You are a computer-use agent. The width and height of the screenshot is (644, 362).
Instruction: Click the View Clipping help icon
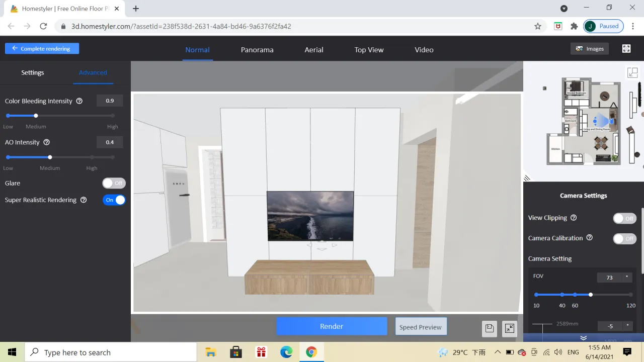tap(574, 218)
